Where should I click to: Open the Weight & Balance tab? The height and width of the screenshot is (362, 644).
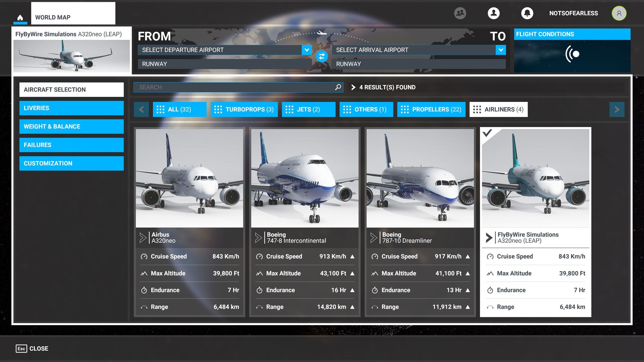pos(71,127)
